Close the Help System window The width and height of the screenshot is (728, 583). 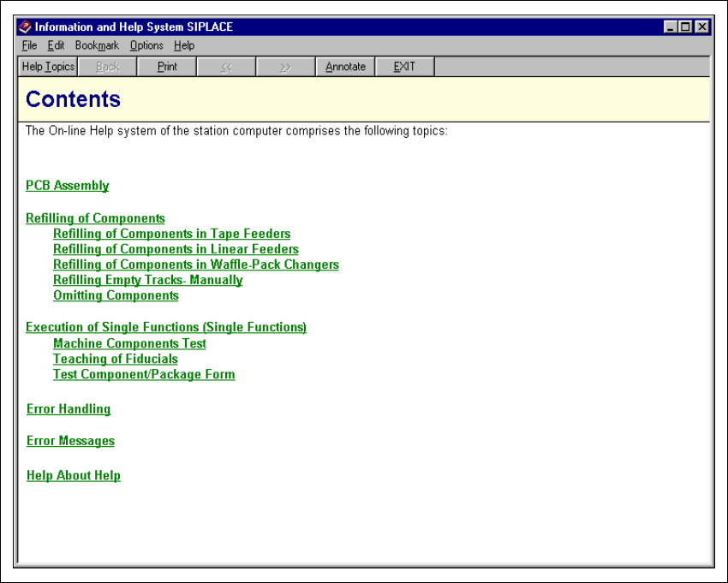(x=702, y=27)
